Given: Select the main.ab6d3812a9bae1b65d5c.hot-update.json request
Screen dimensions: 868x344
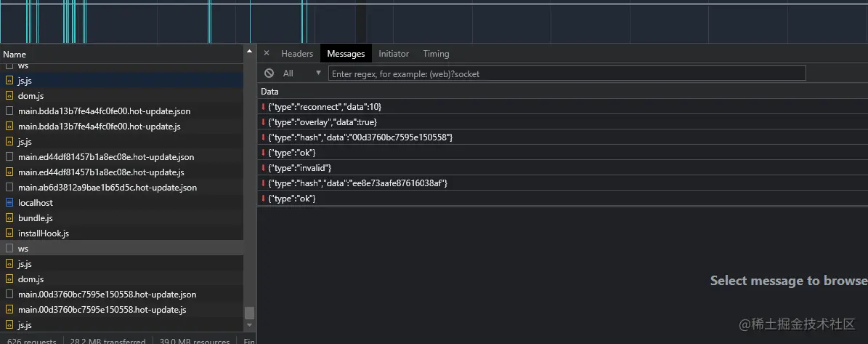Looking at the screenshot, I should 108,188.
